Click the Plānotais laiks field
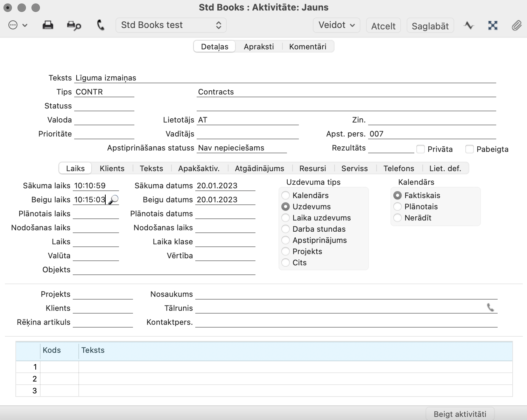Viewport: 527px width, 420px height. pyautogui.click(x=96, y=213)
